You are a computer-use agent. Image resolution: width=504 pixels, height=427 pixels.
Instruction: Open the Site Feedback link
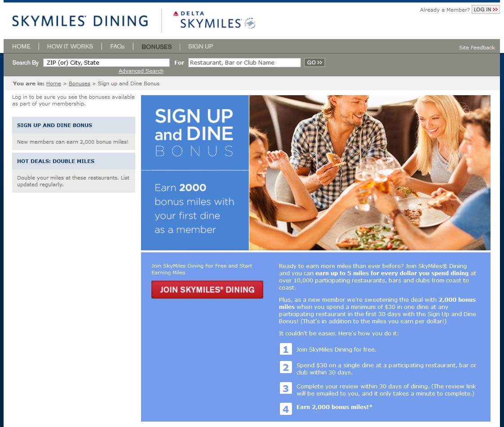click(477, 48)
